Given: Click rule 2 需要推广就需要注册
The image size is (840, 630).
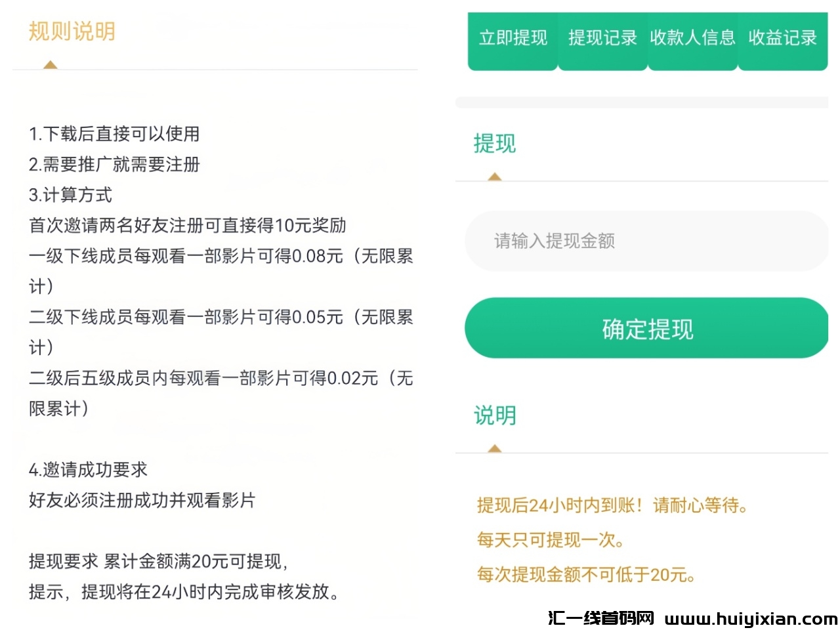Looking at the screenshot, I should point(114,165).
